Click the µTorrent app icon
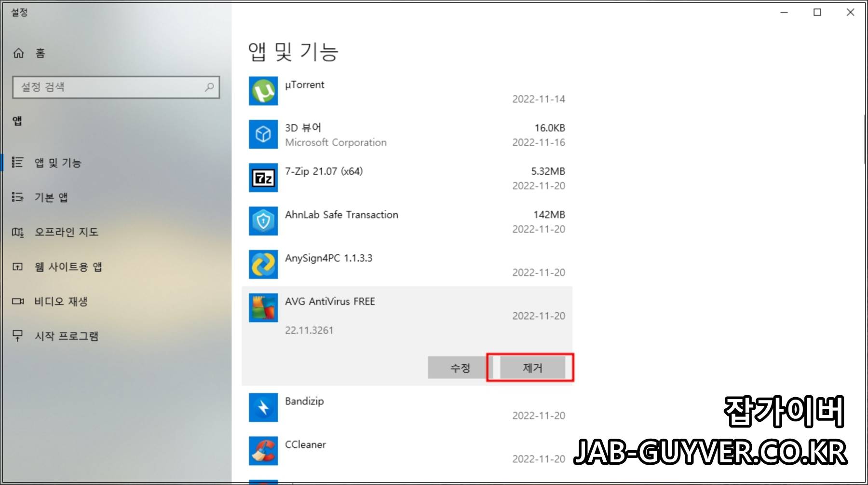The image size is (868, 485). [263, 91]
